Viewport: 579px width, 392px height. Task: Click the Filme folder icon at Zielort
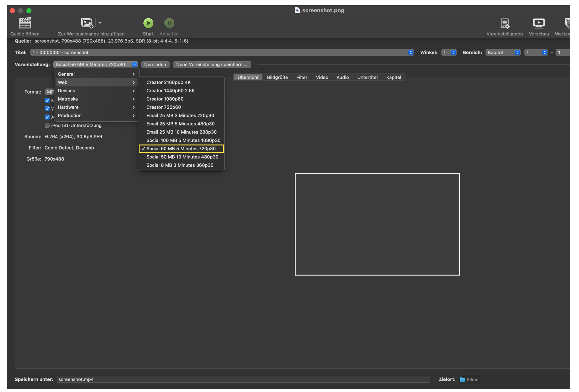pos(462,379)
